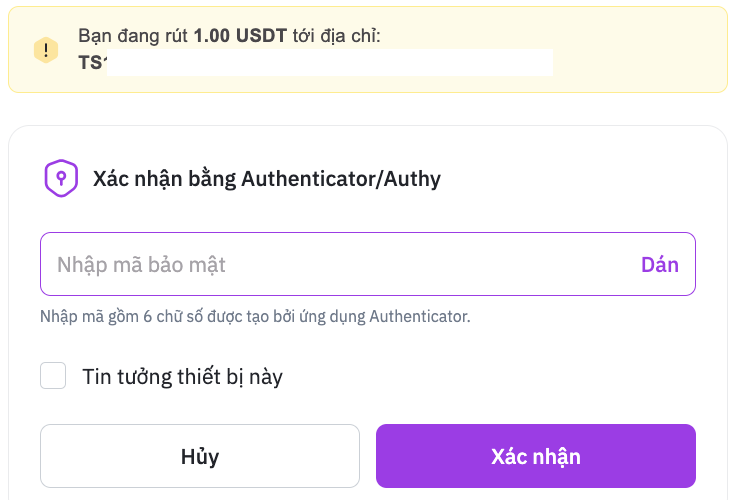Click the "Xác nhận bằng Authenticator/Authy" heading

click(266, 180)
